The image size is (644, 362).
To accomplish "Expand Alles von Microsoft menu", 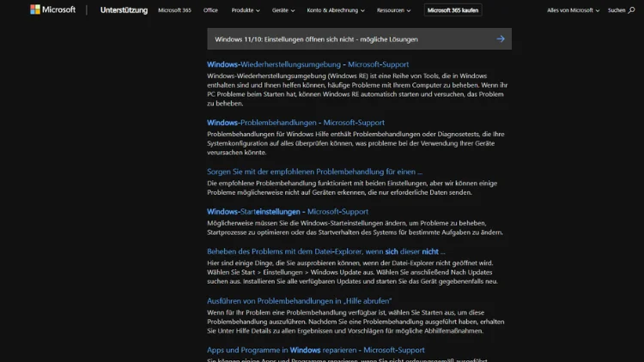I will (x=573, y=10).
